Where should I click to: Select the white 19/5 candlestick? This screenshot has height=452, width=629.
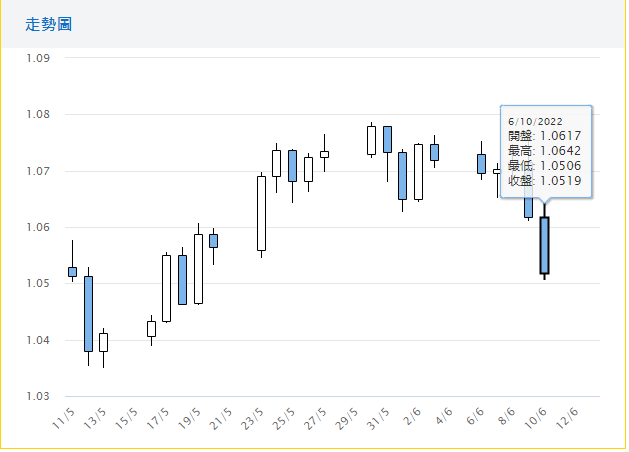(x=198, y=268)
